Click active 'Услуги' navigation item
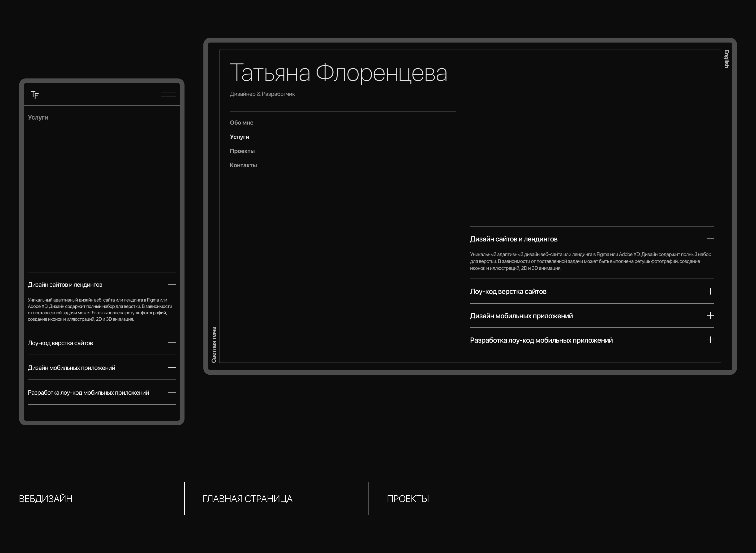The image size is (756, 553). tap(239, 137)
